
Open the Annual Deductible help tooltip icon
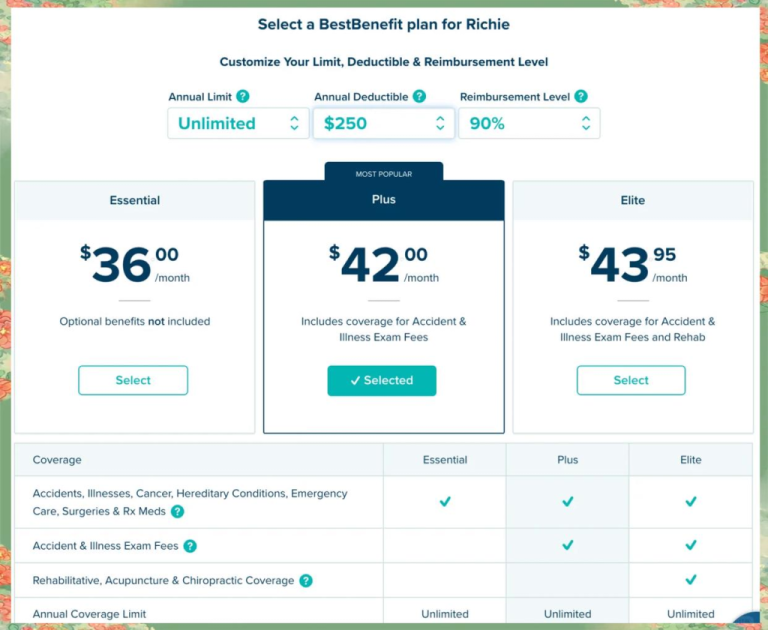tap(419, 97)
